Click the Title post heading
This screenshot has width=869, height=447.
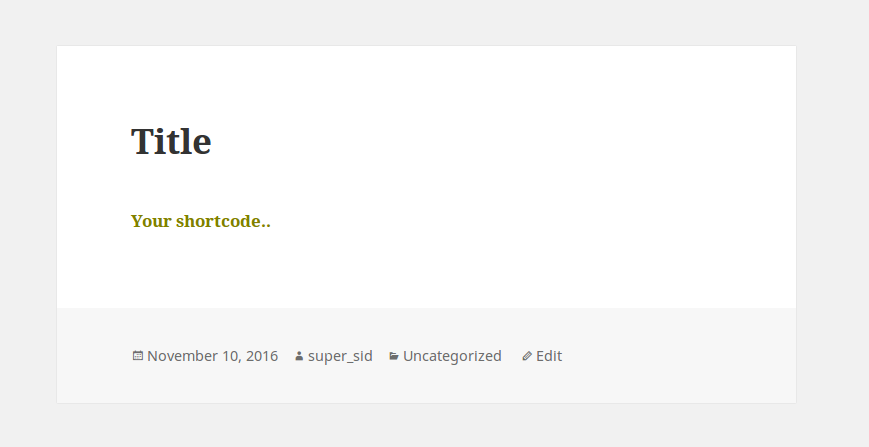[171, 141]
